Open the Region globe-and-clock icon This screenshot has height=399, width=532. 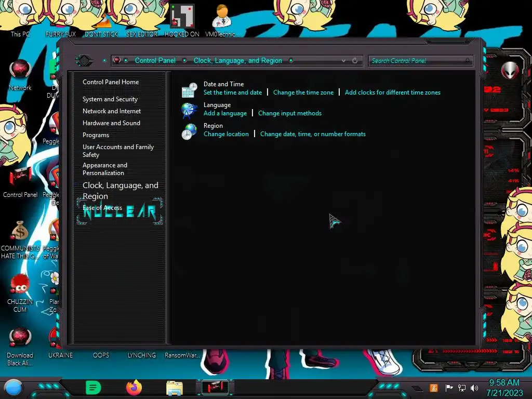[189, 131]
